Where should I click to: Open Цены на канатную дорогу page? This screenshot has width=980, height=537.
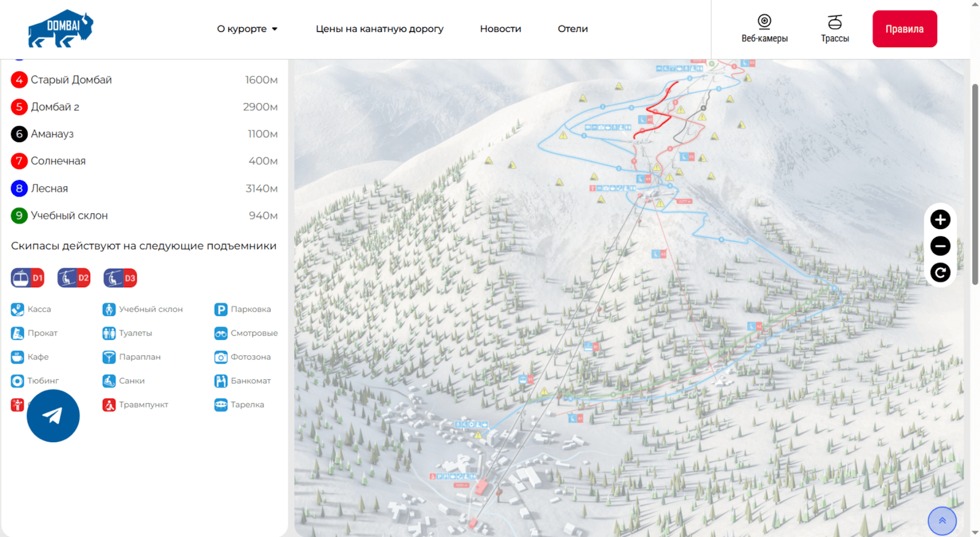379,29
